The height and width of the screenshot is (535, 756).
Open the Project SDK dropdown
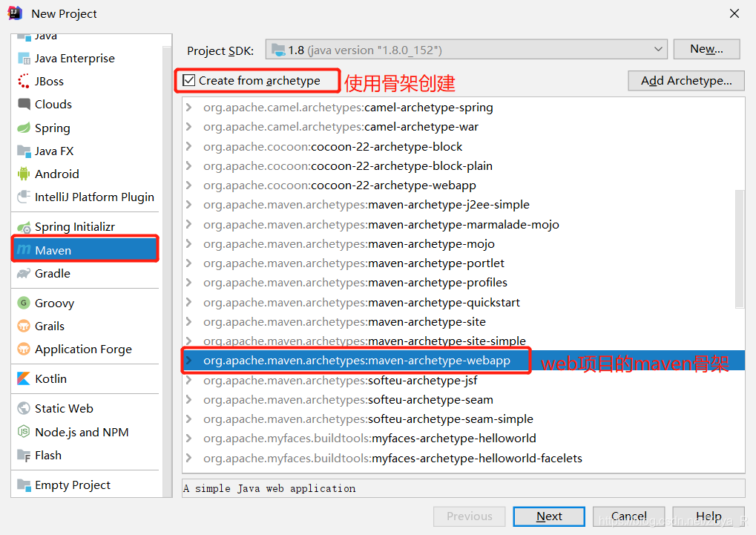coord(466,49)
